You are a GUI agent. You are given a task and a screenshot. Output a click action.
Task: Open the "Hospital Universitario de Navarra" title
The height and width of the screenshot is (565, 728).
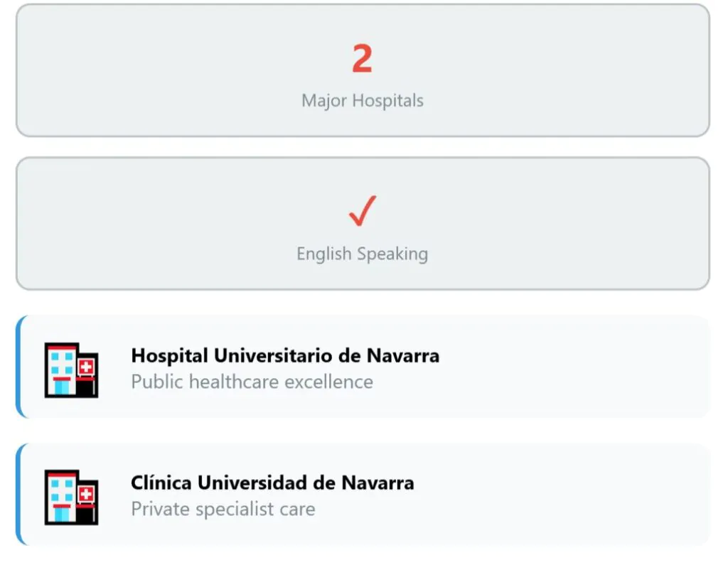click(x=285, y=355)
